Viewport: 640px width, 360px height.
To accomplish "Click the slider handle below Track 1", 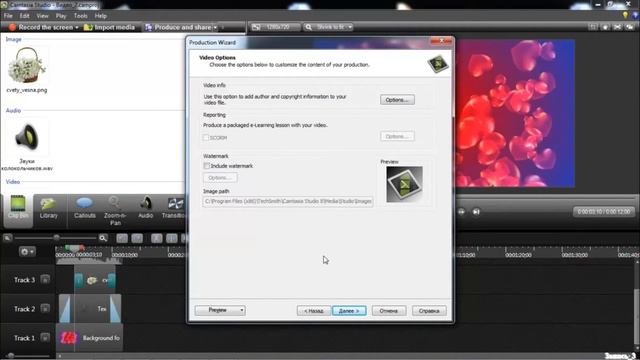I will point(11,356).
